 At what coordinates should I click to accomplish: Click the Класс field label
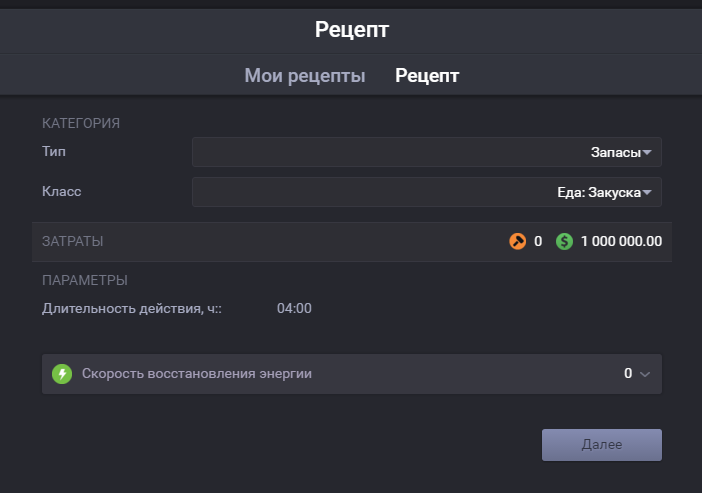click(x=61, y=191)
